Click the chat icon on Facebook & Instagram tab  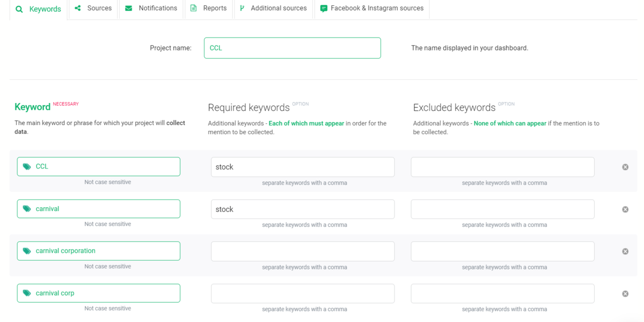(x=324, y=9)
